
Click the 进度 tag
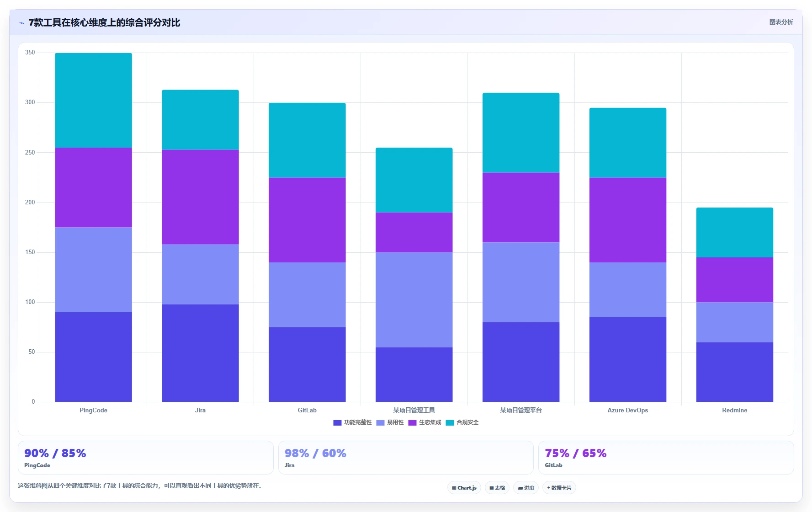pos(526,488)
